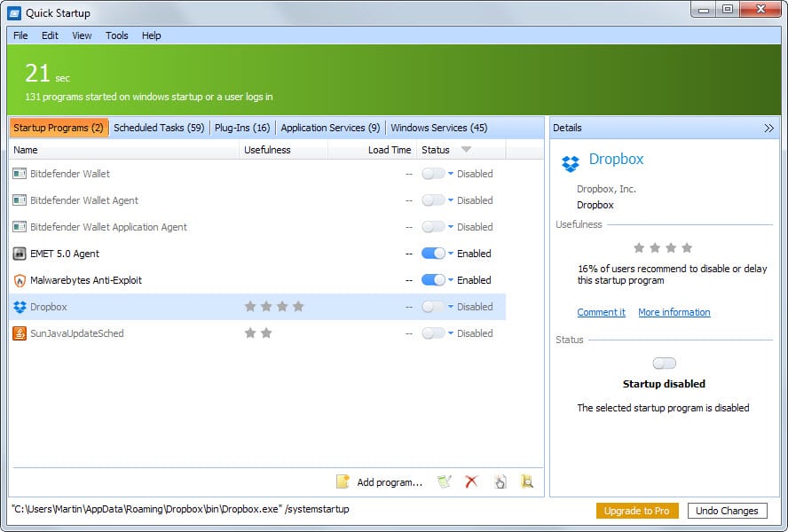Image resolution: width=788 pixels, height=532 pixels.
Task: Click the EMET 5.0 Agent lock icon
Action: click(20, 254)
